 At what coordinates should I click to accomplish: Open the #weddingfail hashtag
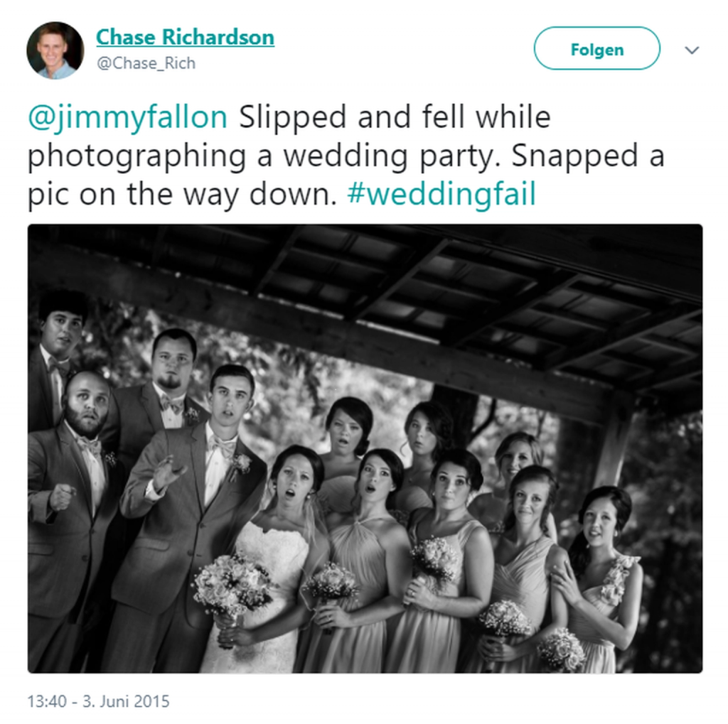point(441,194)
